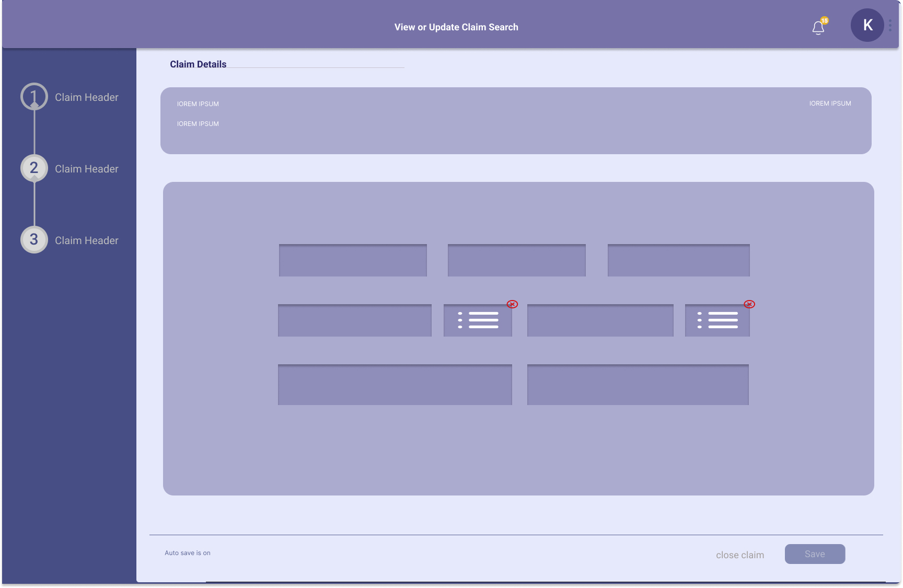
Task: Click the wide input field at the bottom left
Action: [395, 385]
